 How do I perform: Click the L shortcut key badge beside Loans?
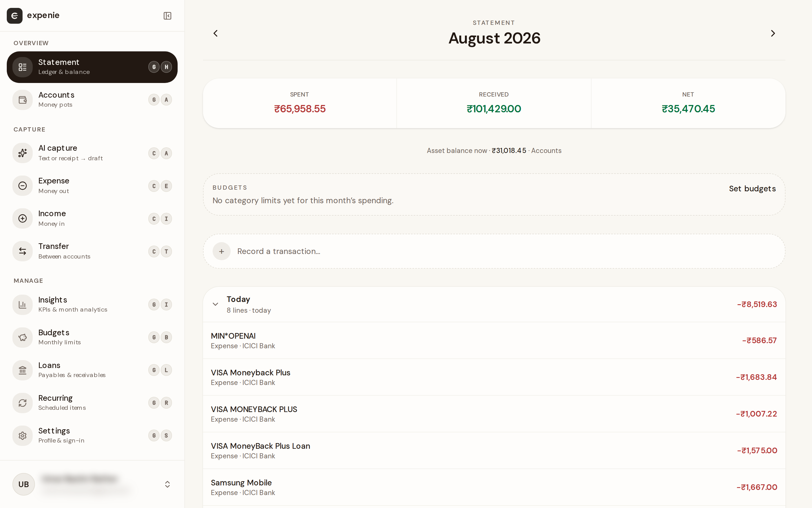click(166, 370)
